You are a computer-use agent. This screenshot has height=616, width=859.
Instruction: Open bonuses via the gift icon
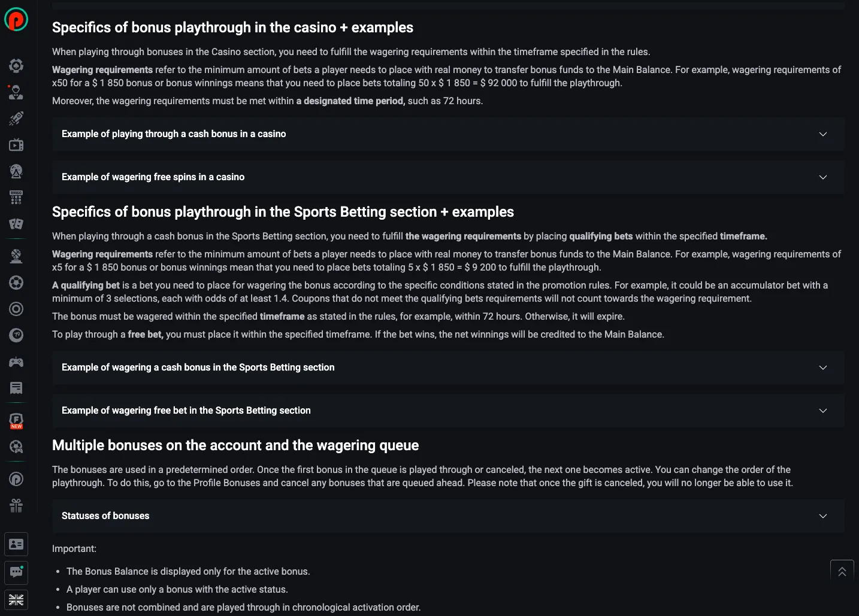pos(16,506)
